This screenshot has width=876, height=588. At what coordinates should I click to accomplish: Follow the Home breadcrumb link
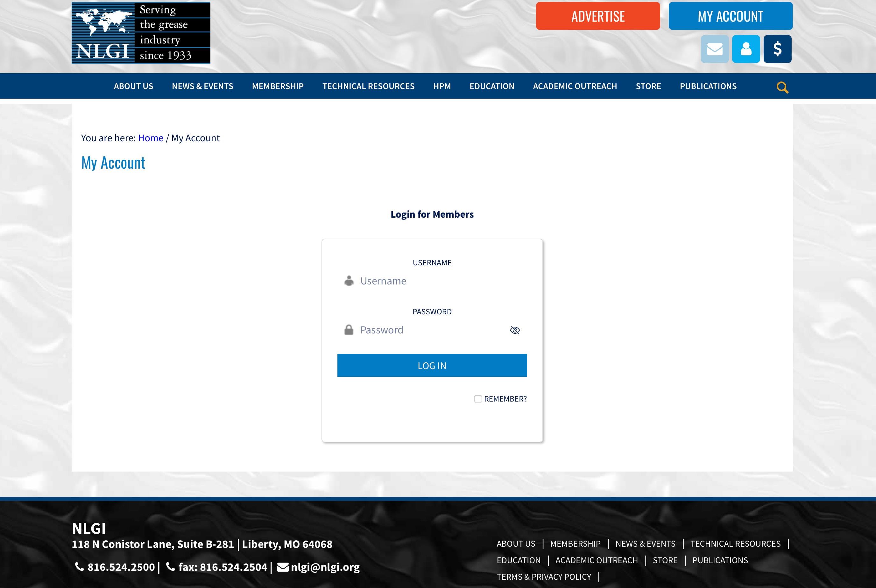click(x=151, y=138)
